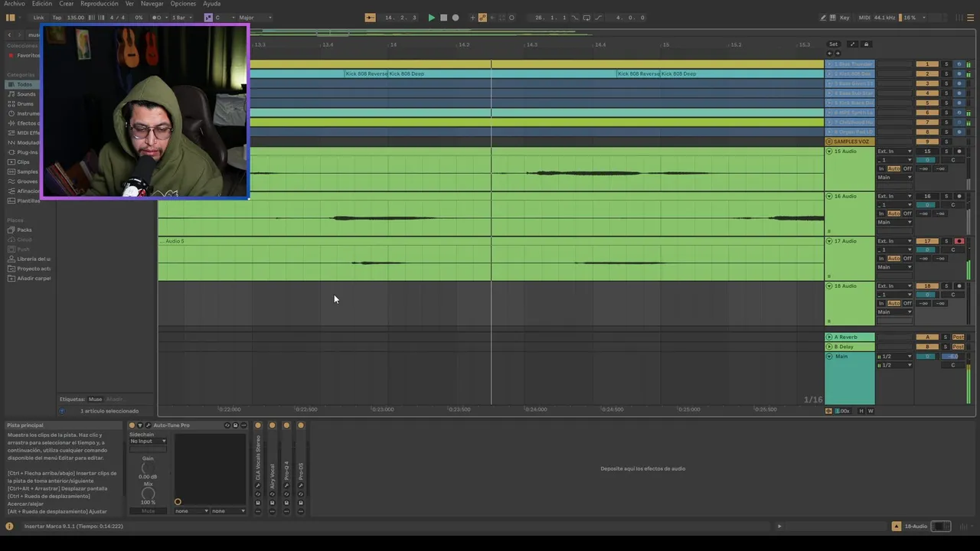980x551 pixels.
Task: Click the Key mapping mode button
Action: (844, 18)
